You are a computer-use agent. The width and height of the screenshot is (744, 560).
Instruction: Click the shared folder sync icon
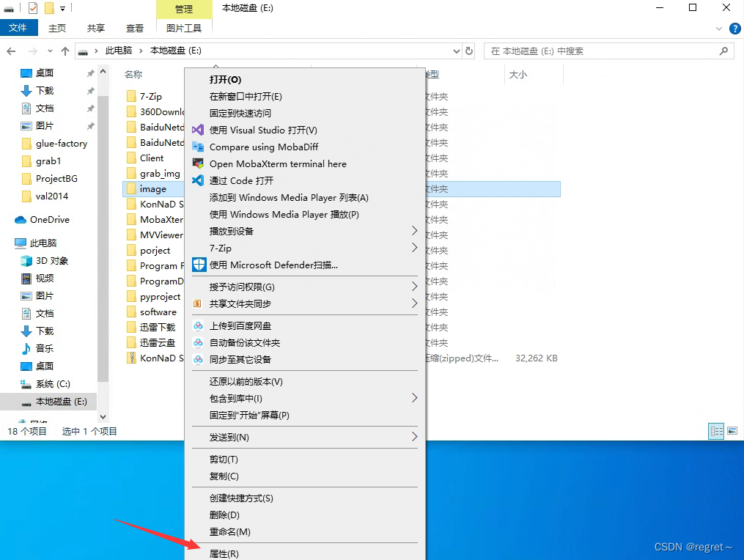pyautogui.click(x=197, y=303)
